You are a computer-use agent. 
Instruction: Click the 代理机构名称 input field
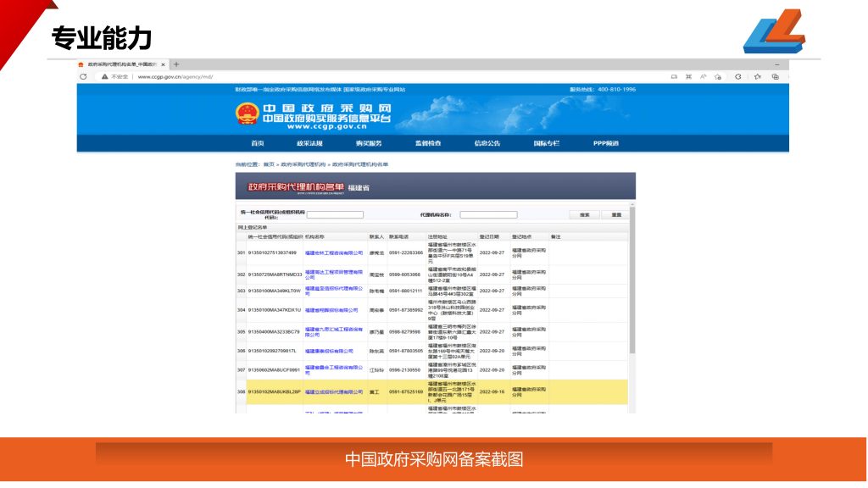tap(488, 214)
